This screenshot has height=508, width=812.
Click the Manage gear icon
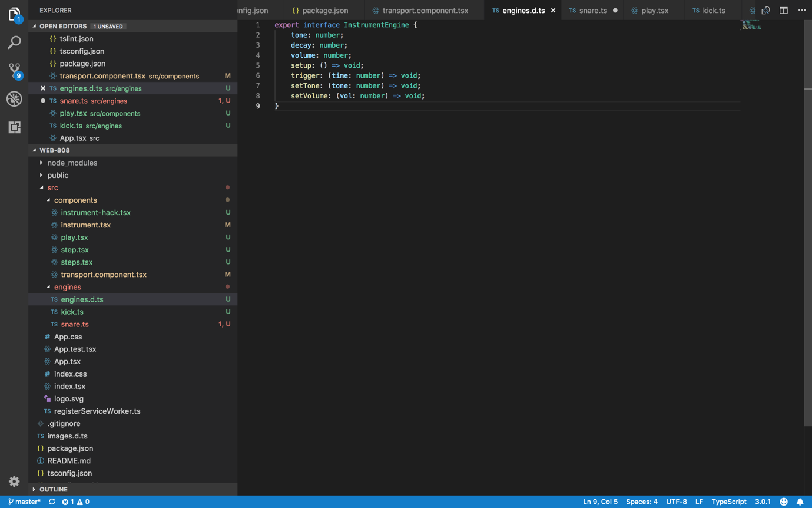click(x=14, y=481)
